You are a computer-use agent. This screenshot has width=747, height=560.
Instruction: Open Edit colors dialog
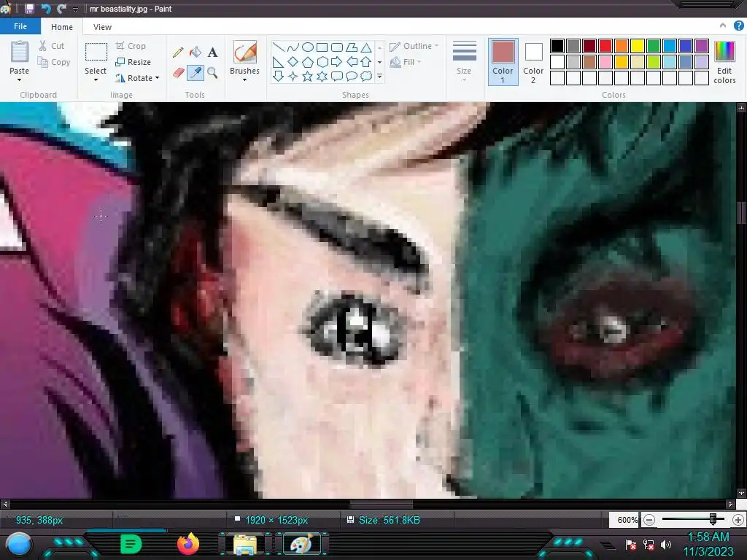tap(724, 63)
